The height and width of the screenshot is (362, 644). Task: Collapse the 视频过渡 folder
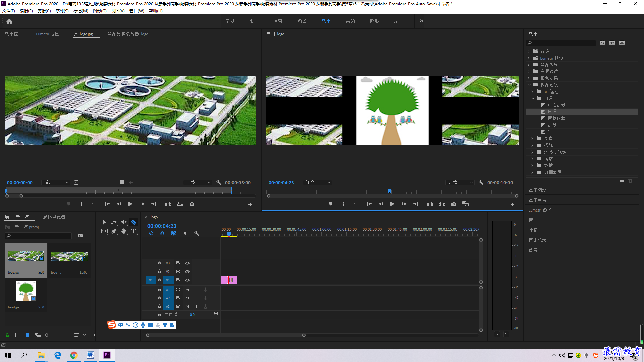[529, 85]
